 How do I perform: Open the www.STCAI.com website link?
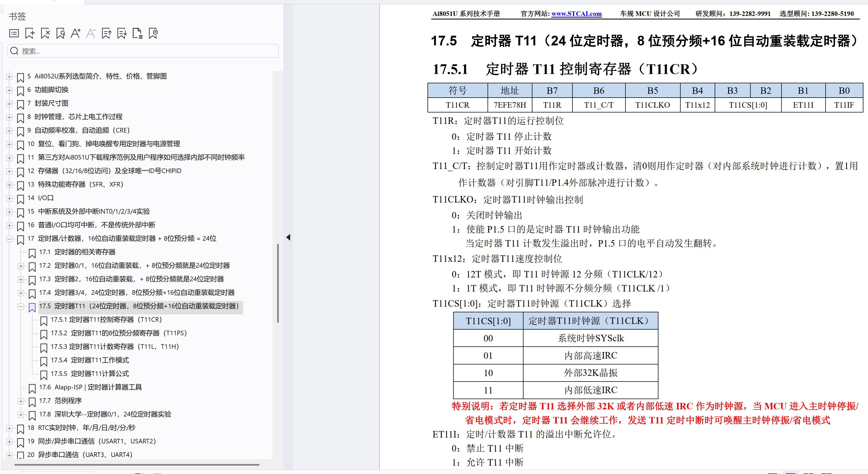pyautogui.click(x=577, y=14)
